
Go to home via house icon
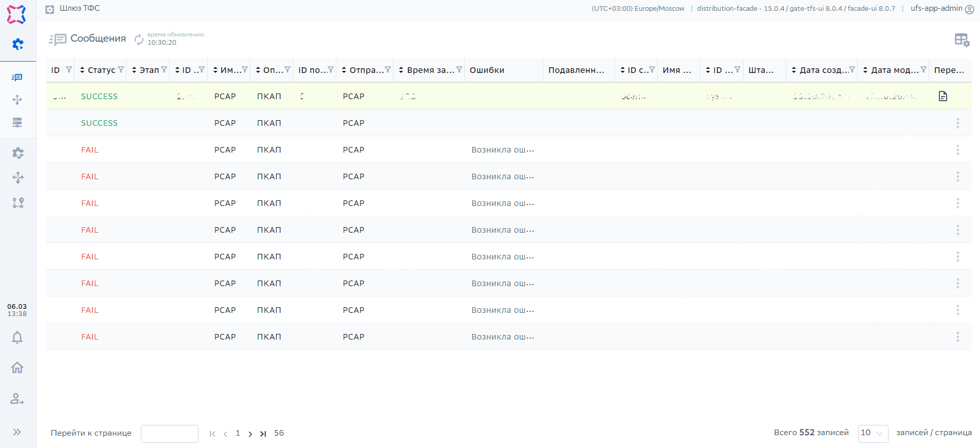[17, 367]
